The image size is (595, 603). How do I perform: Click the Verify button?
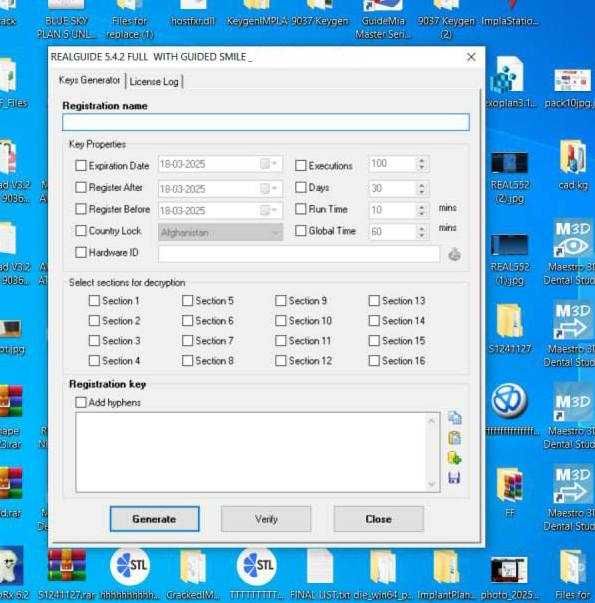click(266, 519)
